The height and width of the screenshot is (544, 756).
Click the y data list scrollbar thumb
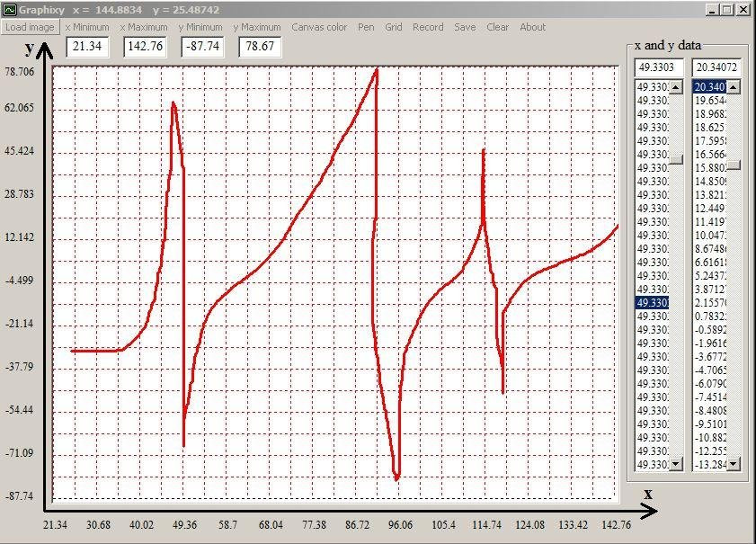[x=734, y=165]
